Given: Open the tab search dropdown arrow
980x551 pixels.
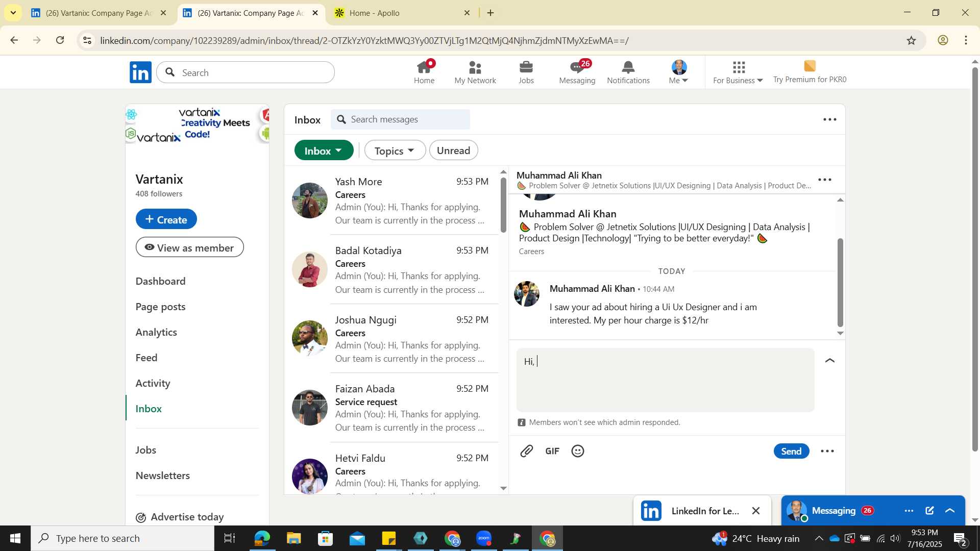Looking at the screenshot, I should pos(13,13).
